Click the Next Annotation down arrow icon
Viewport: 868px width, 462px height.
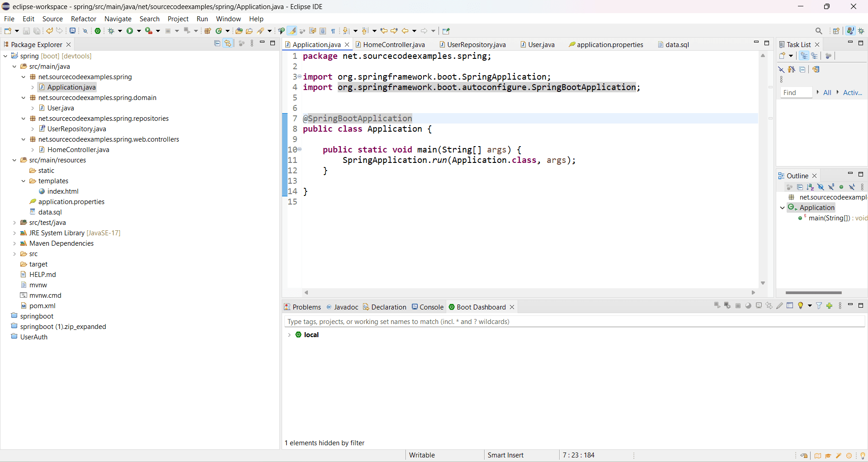pos(346,31)
